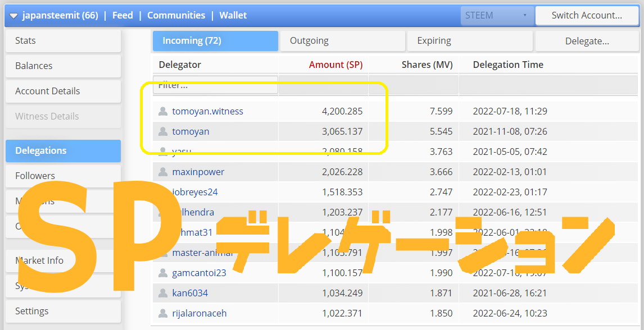Click the Delegate... button

click(587, 41)
